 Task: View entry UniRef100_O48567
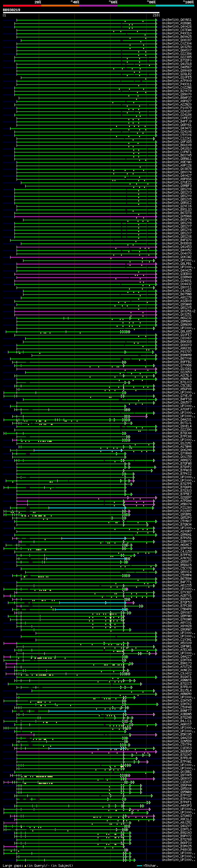[176, 67]
